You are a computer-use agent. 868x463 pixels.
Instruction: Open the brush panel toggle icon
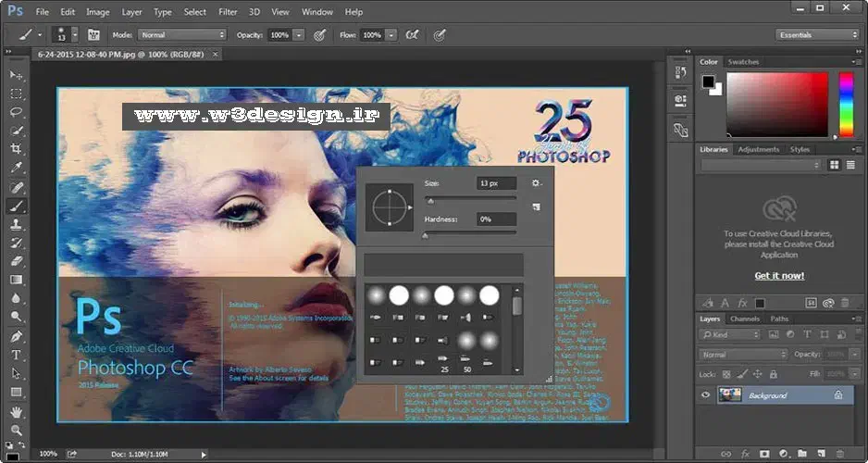(x=93, y=34)
